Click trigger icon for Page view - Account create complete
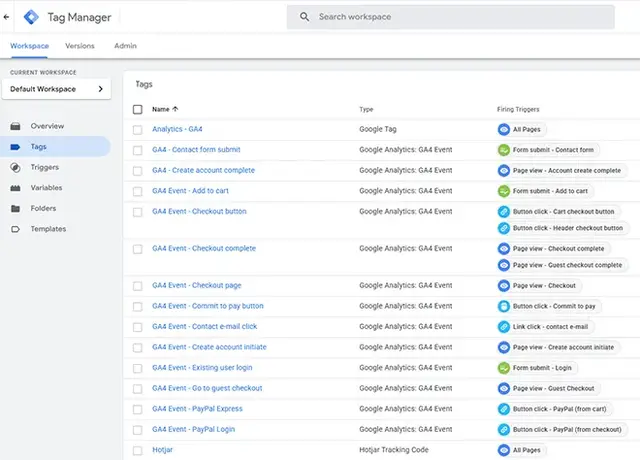 pos(504,170)
